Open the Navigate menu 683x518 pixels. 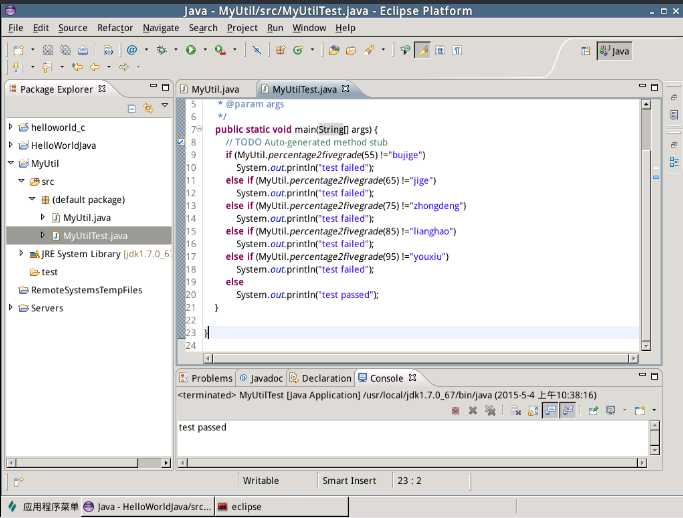[x=161, y=28]
